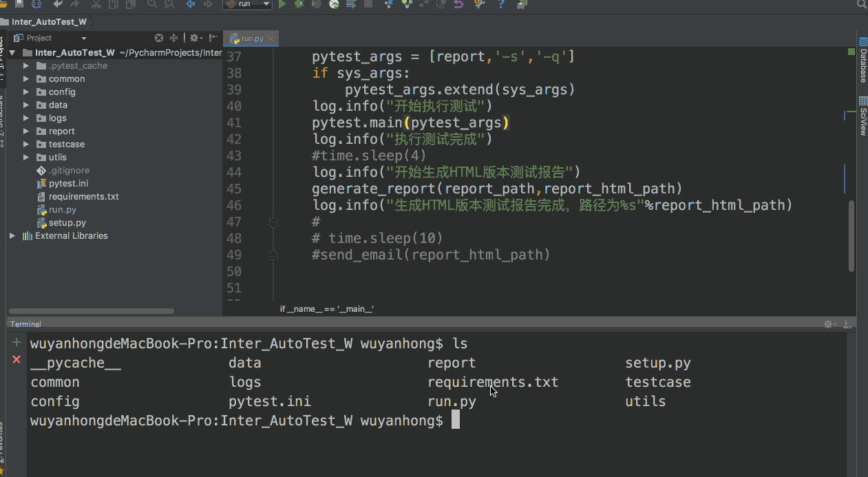Click collapse-all icon in Project panel
Screen dimensions: 868x477
[174, 38]
